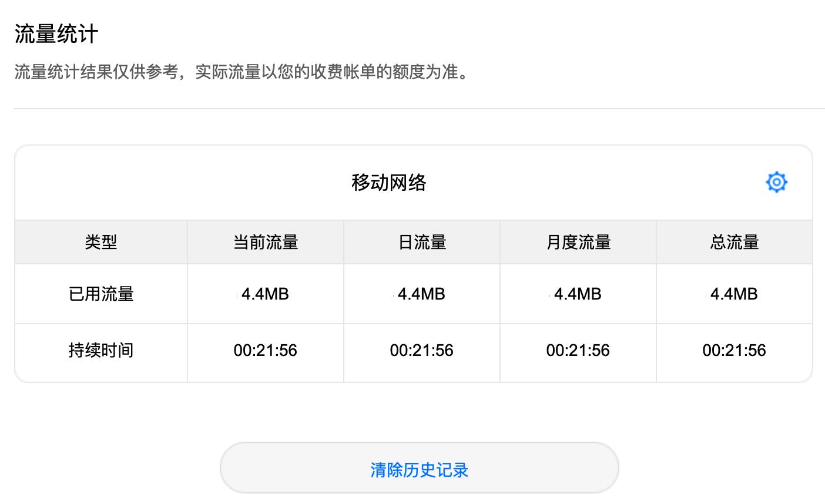
Task: Click the 日流量 column header
Action: point(421,242)
